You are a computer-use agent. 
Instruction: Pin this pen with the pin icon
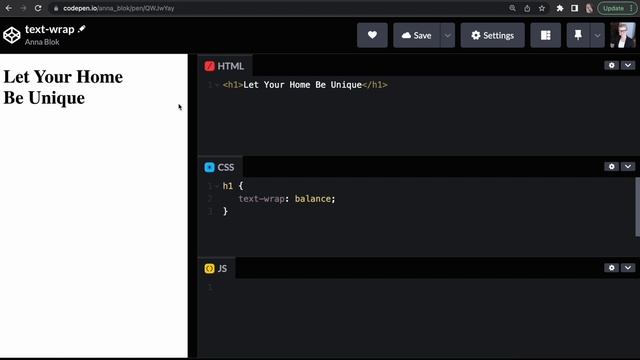coord(578,35)
